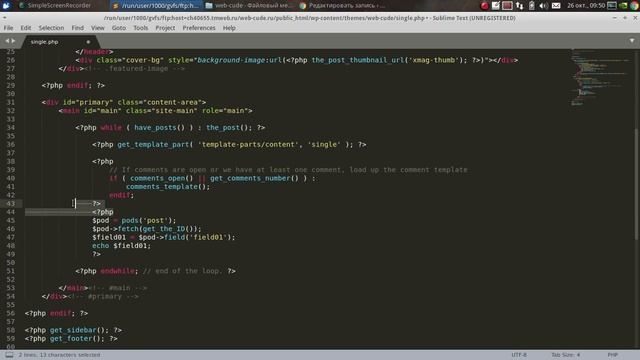Open the Preferences menu
Viewport: 640px width, 360px height.
point(199,28)
